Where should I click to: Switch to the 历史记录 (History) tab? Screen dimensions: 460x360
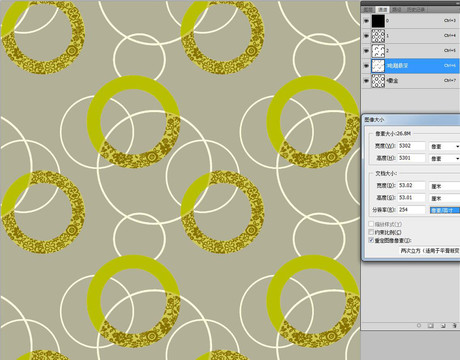416,10
